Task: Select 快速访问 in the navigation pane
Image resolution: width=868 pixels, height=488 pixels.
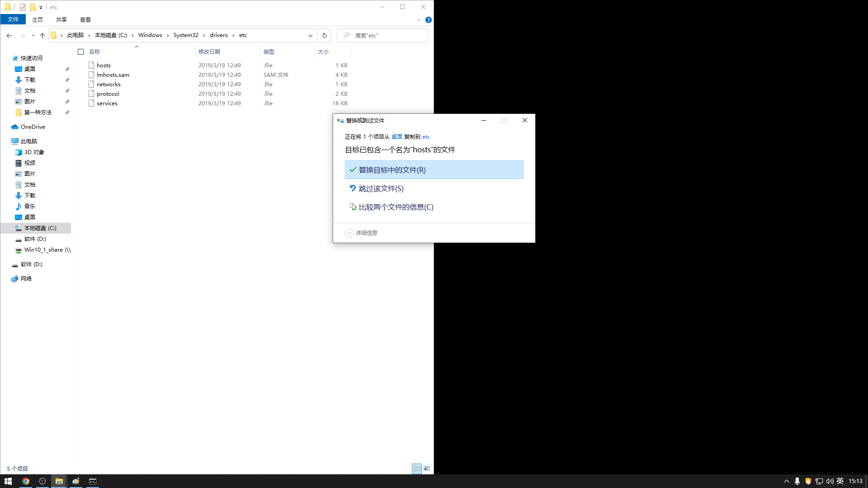Action: 32,58
